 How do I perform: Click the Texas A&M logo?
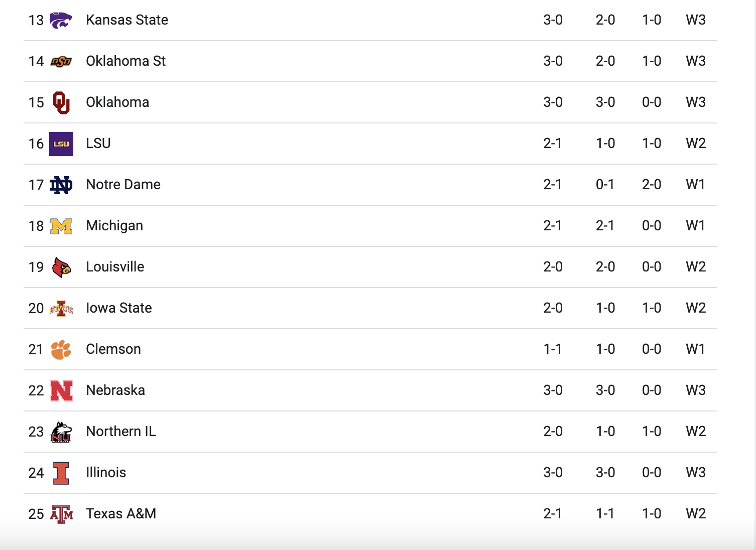pos(61,514)
